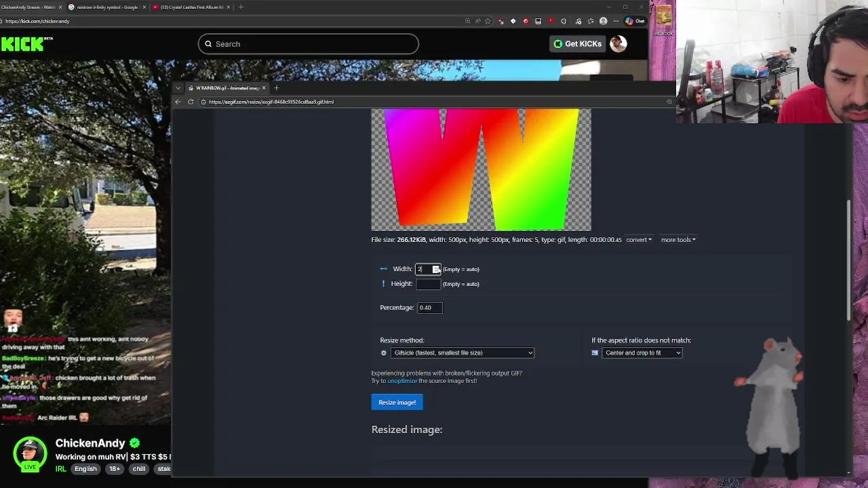Click the Resize image! button
Viewport: 868px width, 488px height.
(x=397, y=403)
